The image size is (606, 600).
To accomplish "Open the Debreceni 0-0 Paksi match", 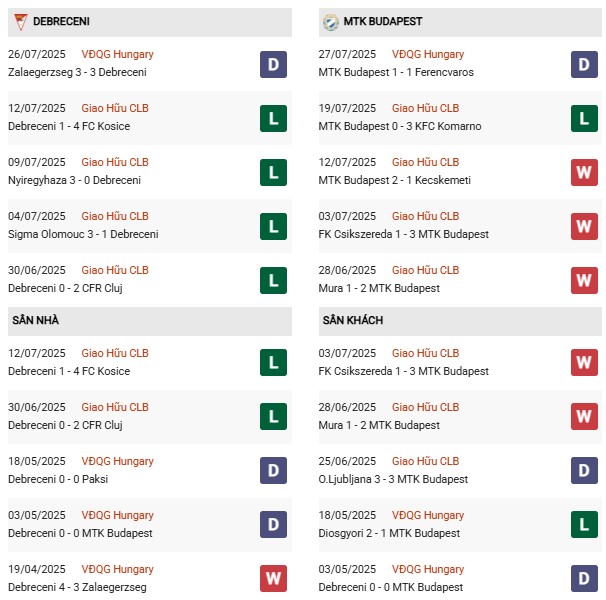I will [65, 479].
